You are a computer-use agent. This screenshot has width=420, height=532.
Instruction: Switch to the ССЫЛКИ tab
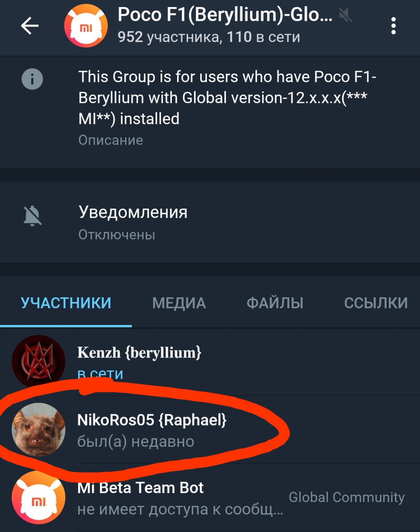(x=376, y=303)
